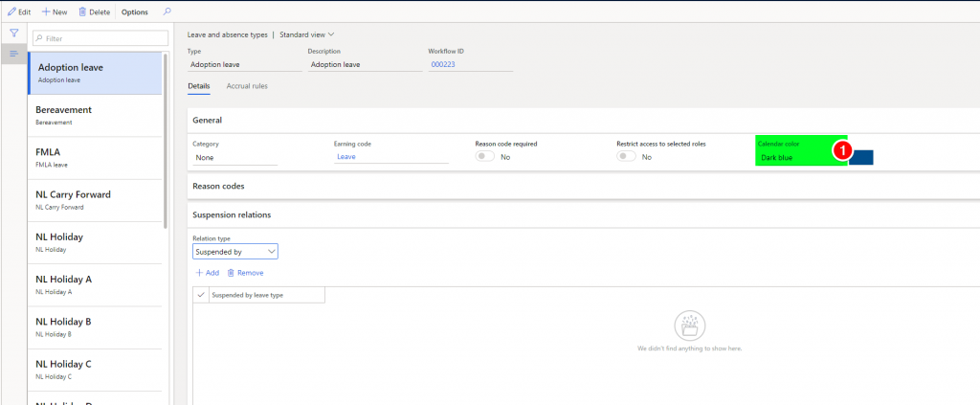Expand the Reason codes section
The width and height of the screenshot is (980, 405).
point(583,187)
